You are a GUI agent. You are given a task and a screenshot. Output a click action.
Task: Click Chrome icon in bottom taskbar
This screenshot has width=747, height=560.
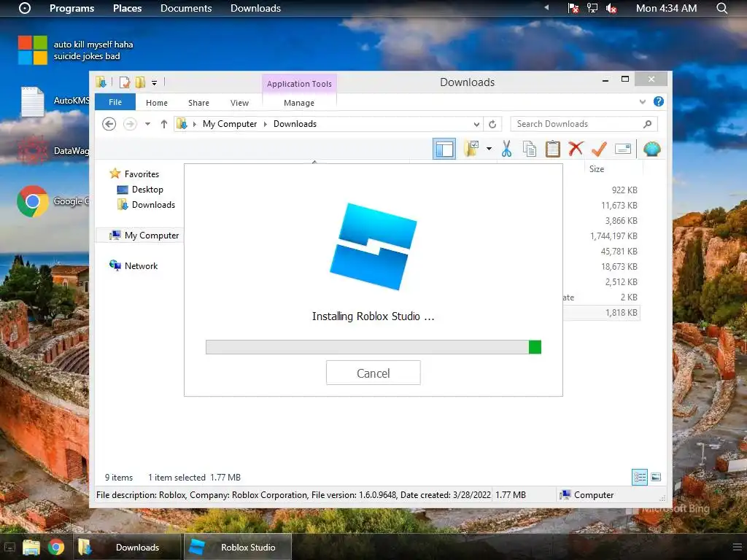(55, 547)
